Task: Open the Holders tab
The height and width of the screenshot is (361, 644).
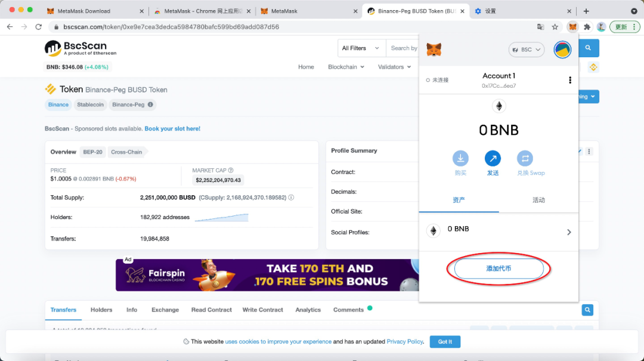Action: point(101,310)
